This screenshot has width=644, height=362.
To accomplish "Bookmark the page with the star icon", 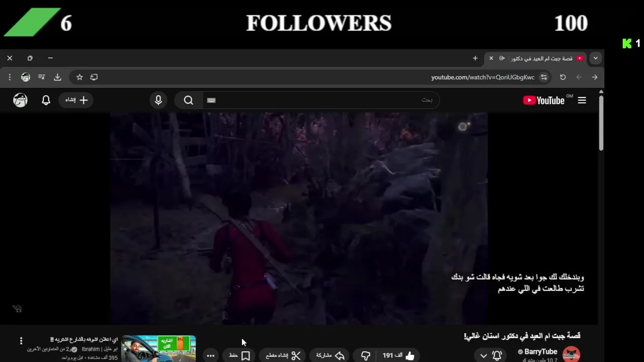I will click(x=79, y=77).
